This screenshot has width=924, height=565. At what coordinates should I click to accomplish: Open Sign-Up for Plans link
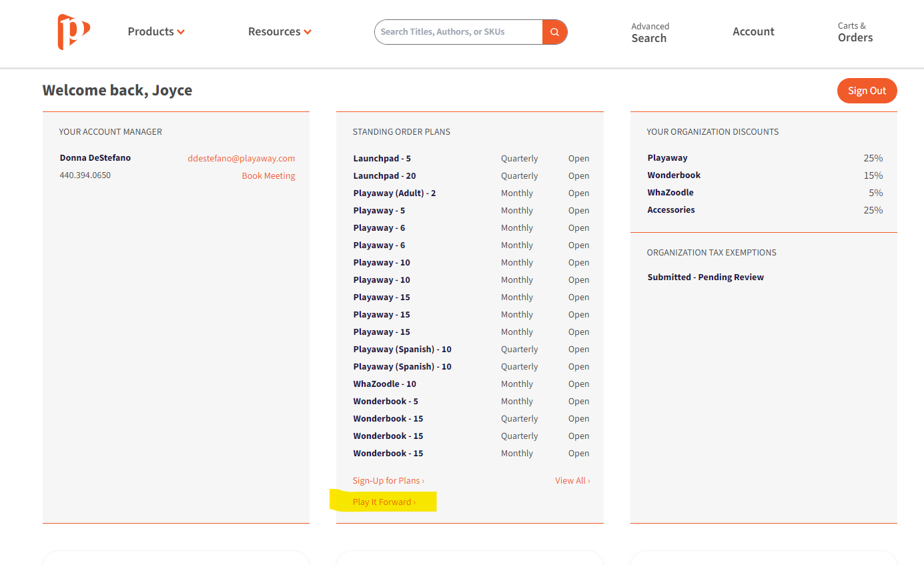(388, 480)
